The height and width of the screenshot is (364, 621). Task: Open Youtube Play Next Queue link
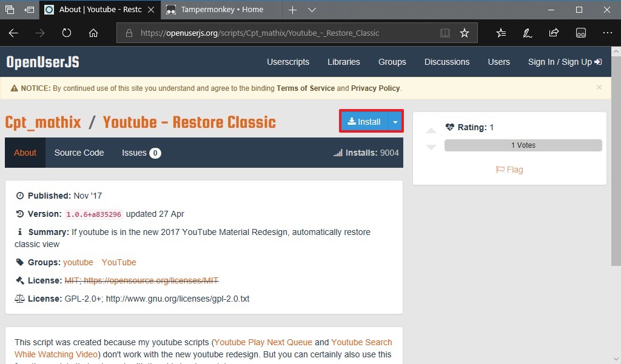[263, 342]
